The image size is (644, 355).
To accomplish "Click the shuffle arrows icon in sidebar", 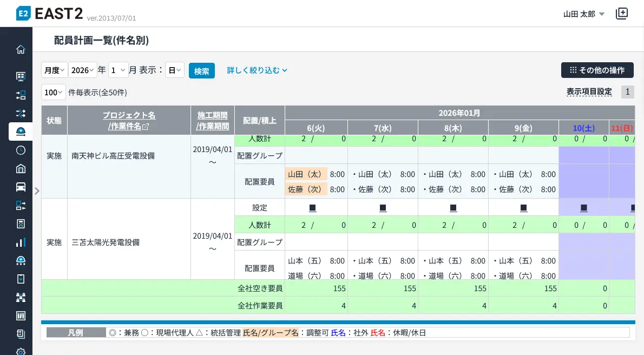I will 21,113.
